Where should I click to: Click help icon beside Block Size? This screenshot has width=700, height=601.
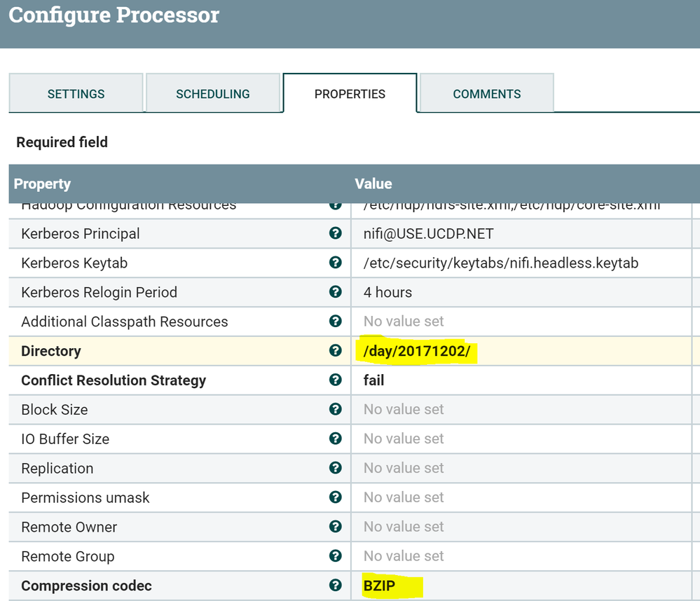pyautogui.click(x=335, y=410)
